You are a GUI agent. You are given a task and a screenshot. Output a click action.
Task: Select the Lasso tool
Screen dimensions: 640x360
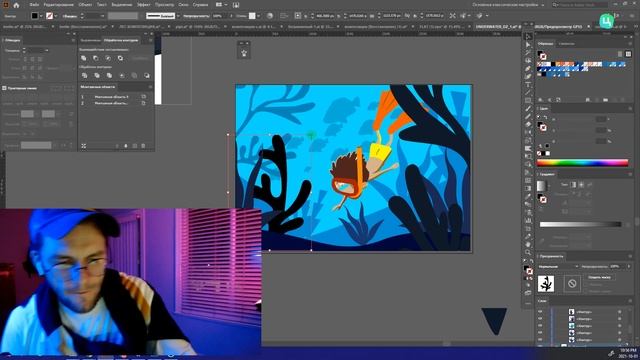click(528, 60)
